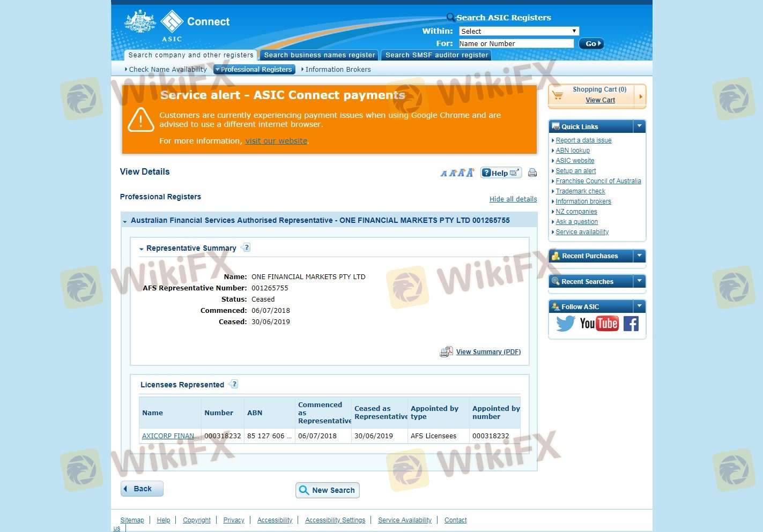Open the NZ companies quick link

coord(576,212)
